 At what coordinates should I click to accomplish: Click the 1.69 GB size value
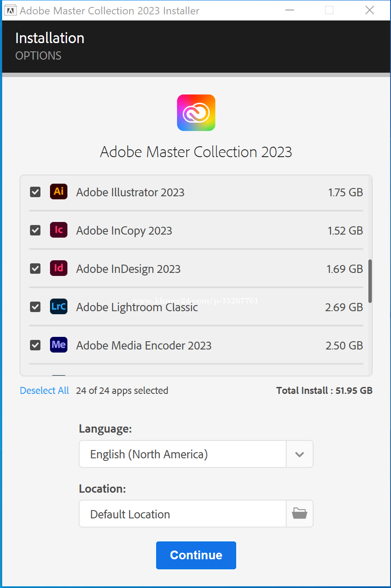coord(345,269)
